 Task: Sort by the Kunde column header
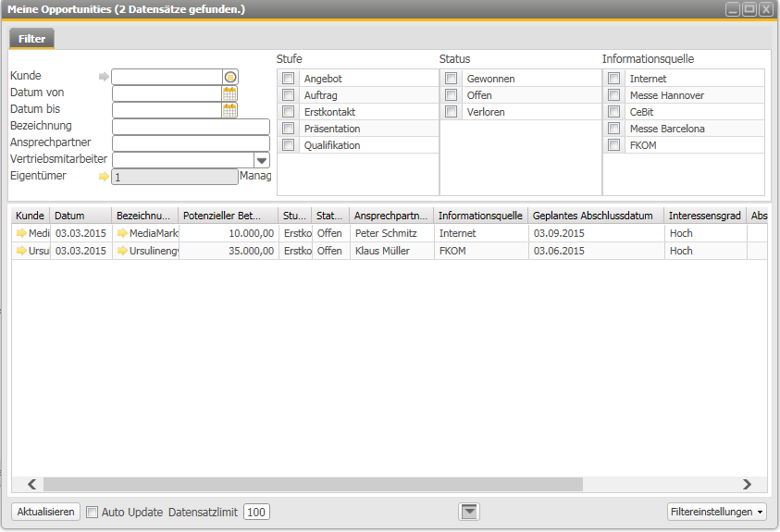(31, 216)
